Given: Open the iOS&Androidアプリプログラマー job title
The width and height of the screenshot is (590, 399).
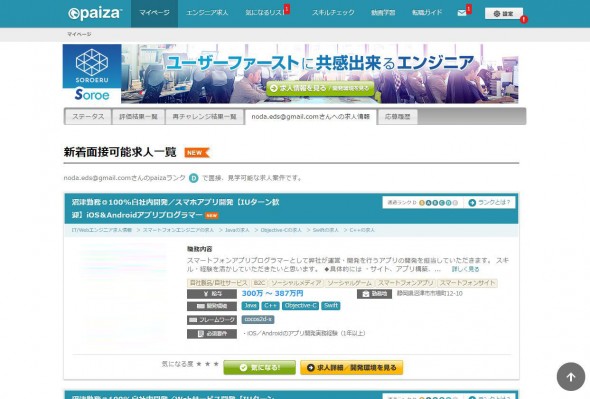Looking at the screenshot, I should click(175, 209).
